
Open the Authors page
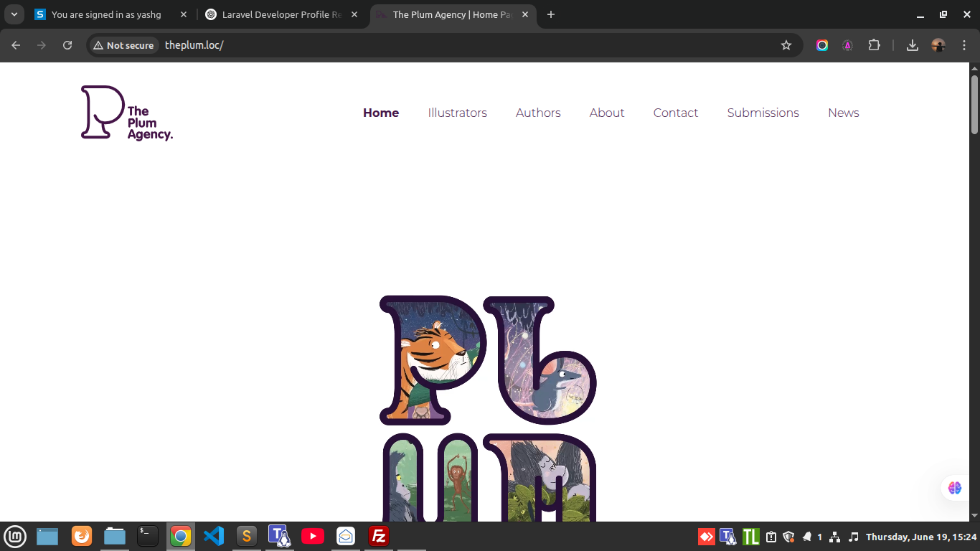tap(538, 113)
